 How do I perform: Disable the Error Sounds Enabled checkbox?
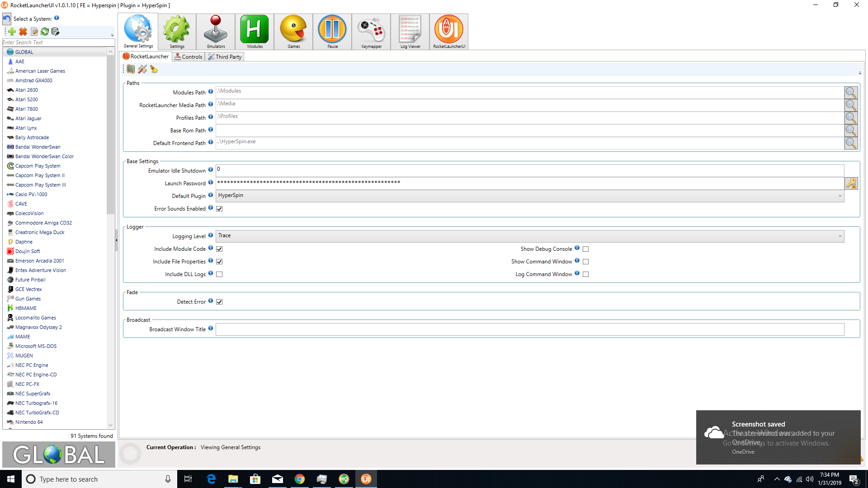219,209
